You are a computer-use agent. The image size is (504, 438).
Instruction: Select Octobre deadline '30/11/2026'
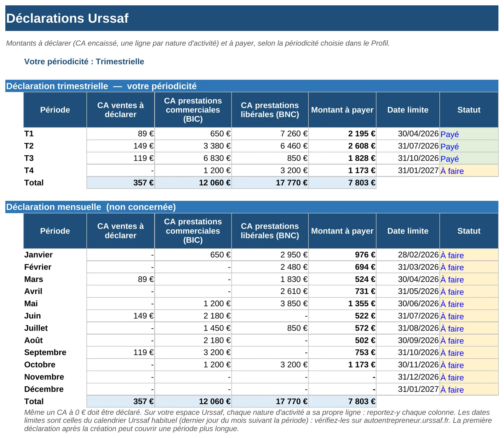click(408, 365)
